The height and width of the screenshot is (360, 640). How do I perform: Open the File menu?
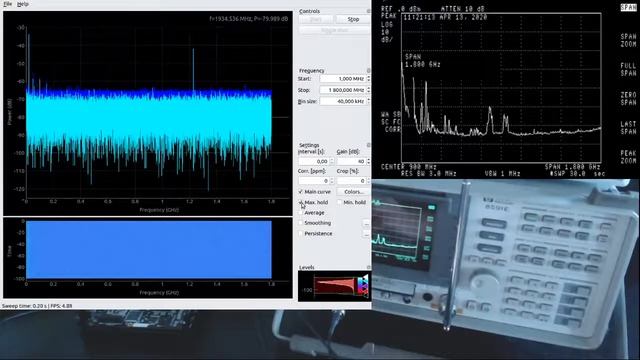(x=7, y=4)
